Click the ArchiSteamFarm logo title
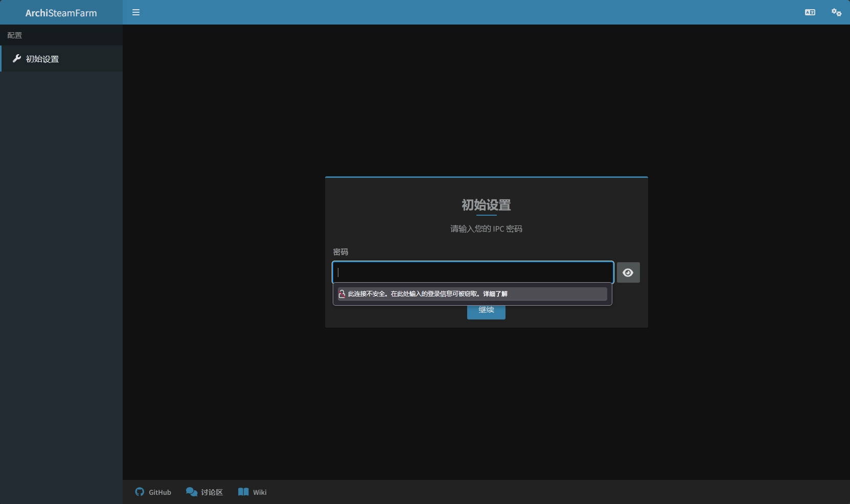This screenshot has width=850, height=504. (61, 13)
